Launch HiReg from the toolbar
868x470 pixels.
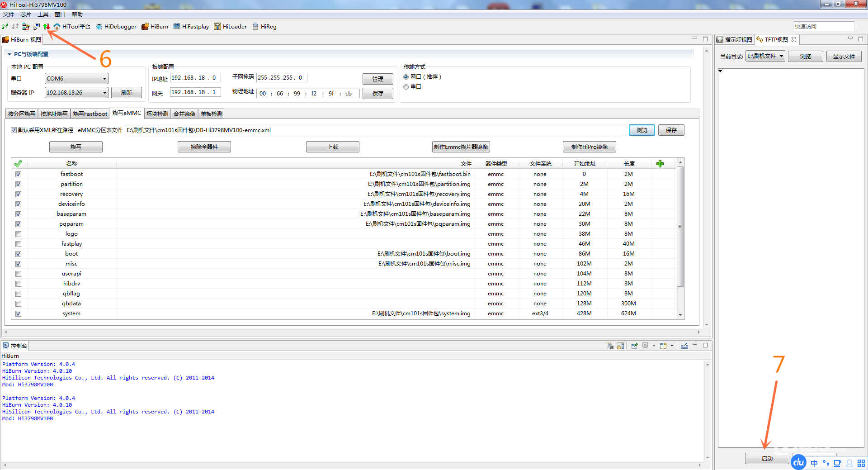(264, 26)
